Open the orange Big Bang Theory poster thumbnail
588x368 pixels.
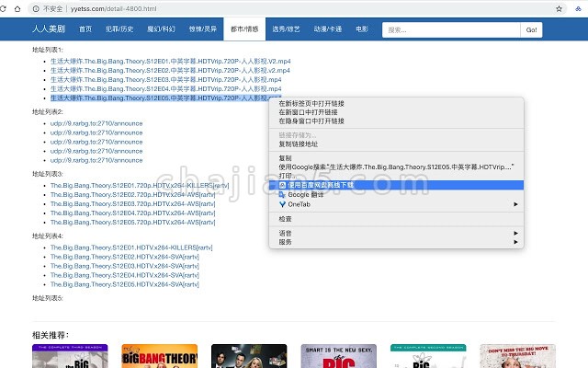[160, 356]
